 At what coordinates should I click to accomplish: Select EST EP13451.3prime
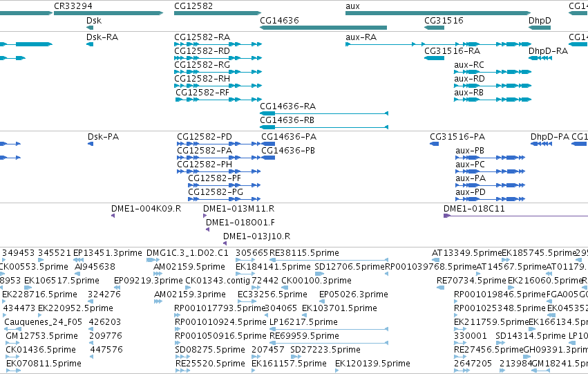tap(108, 253)
